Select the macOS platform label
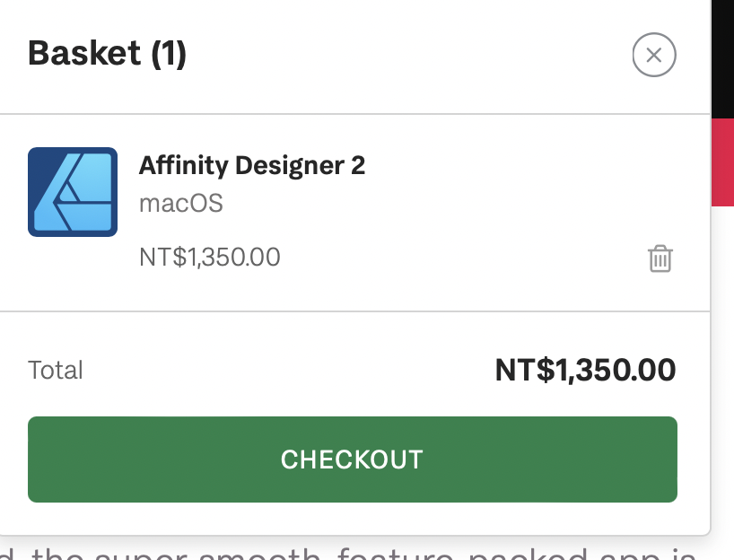The image size is (734, 560). pyautogui.click(x=181, y=203)
